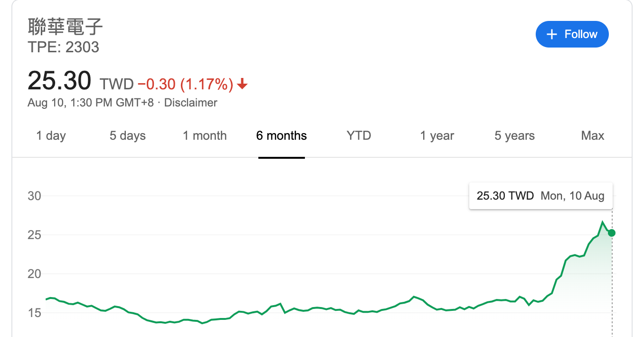The image size is (644, 337).
Task: Switch chart to YTD
Action: point(359,136)
